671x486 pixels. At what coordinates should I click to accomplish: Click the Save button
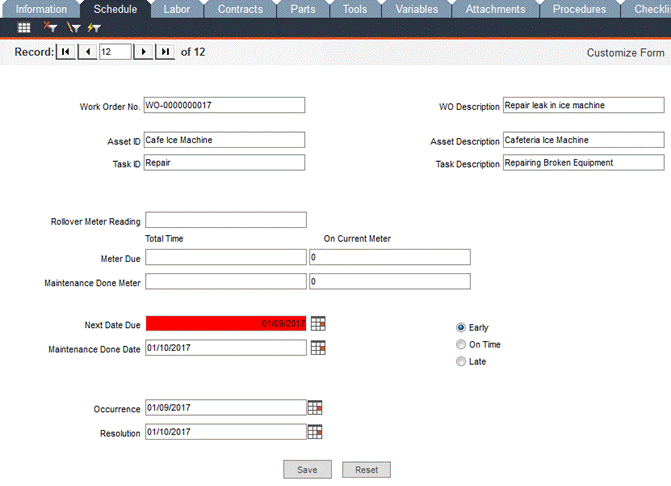[307, 469]
